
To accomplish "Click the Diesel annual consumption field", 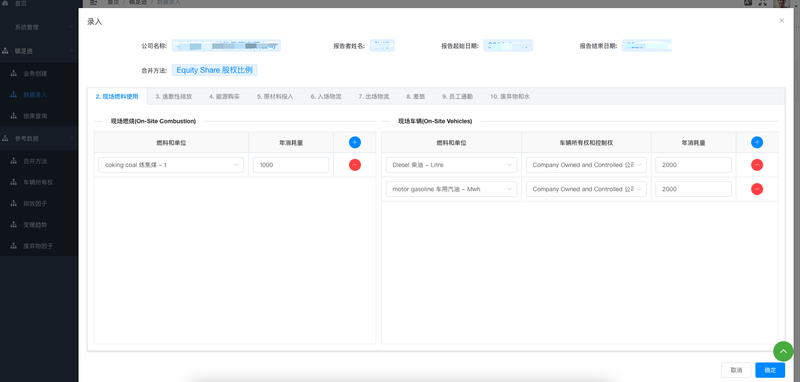I will 693,165.
